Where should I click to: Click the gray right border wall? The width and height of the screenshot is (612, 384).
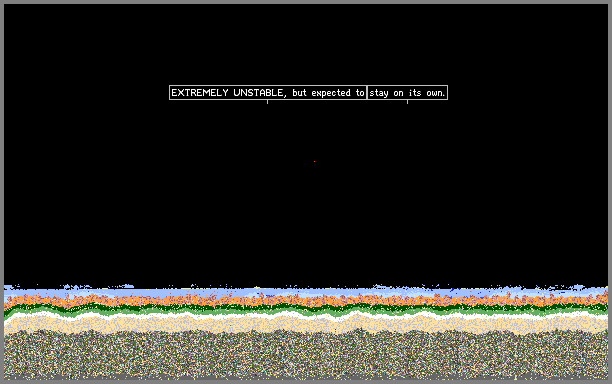click(610, 192)
